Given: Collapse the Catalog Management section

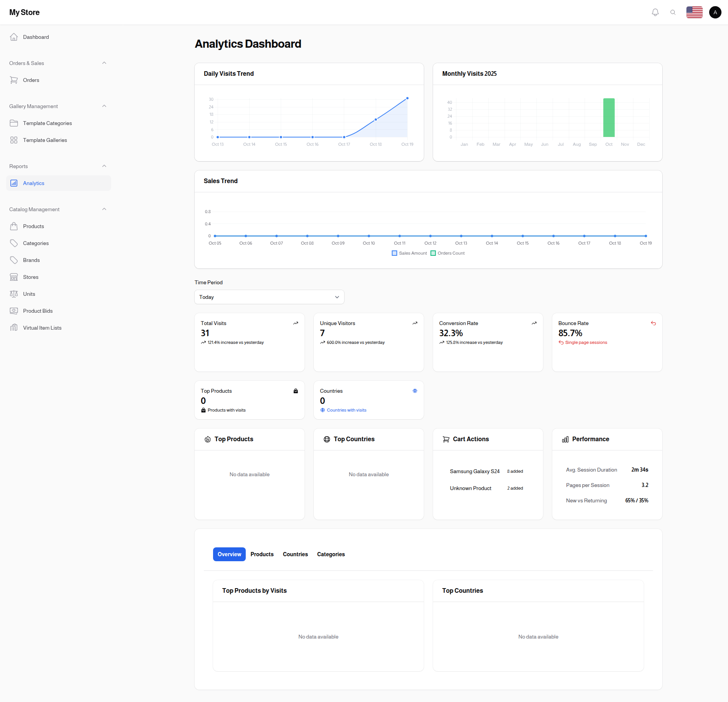Looking at the screenshot, I should point(104,209).
